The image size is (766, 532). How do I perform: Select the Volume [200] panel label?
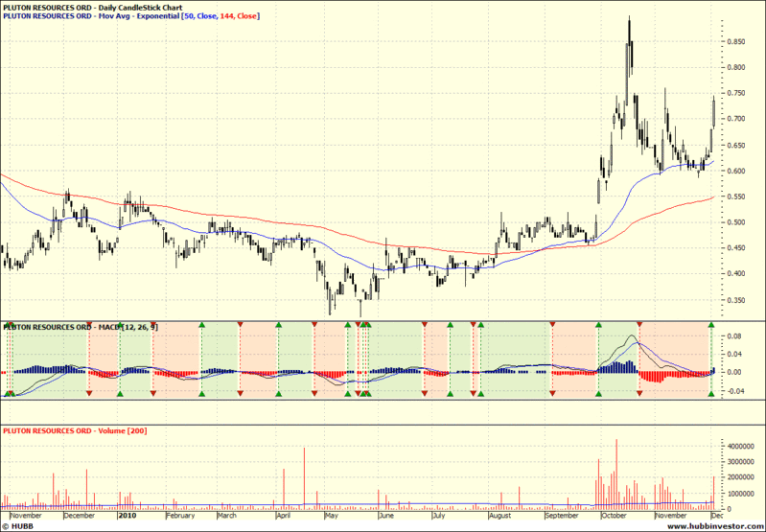pos(75,431)
